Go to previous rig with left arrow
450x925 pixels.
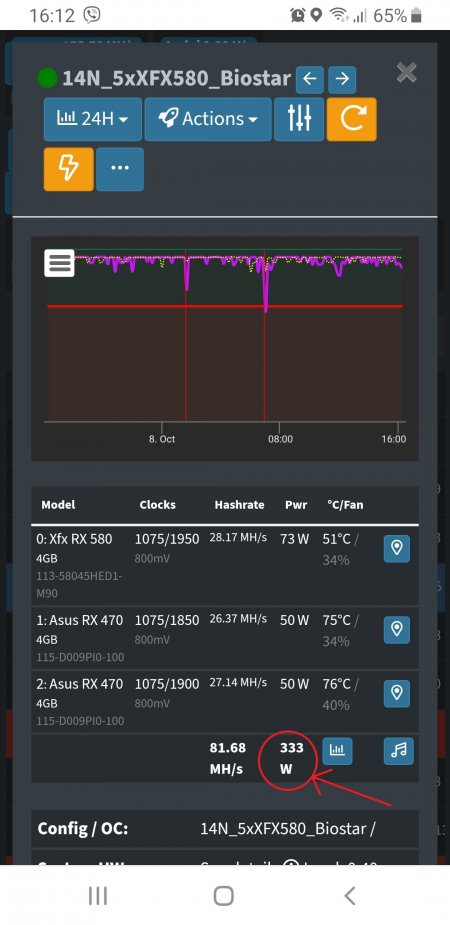pos(310,79)
